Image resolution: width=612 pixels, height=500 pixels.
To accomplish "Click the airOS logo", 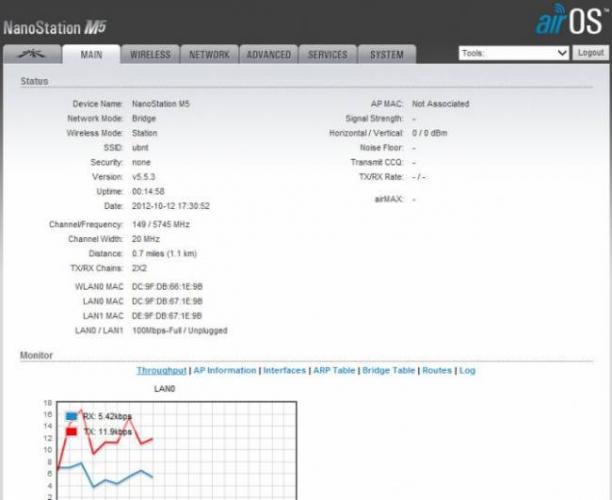I will point(569,21).
